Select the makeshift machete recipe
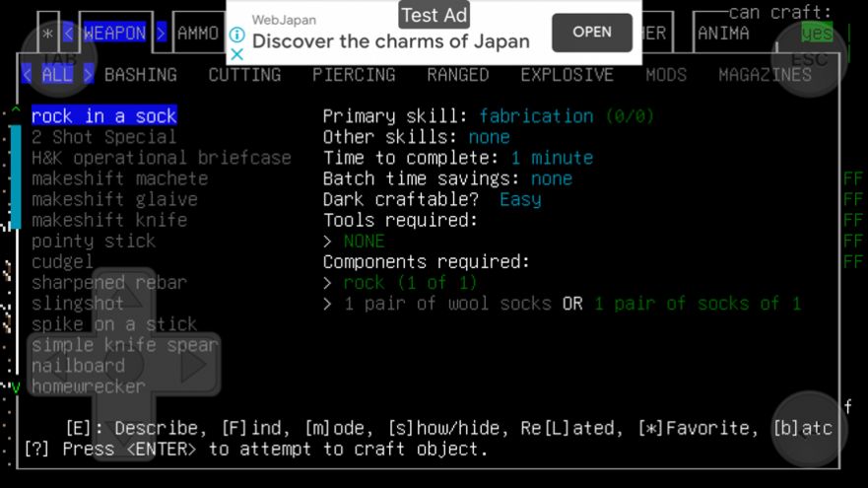The width and height of the screenshot is (868, 488). coord(119,178)
